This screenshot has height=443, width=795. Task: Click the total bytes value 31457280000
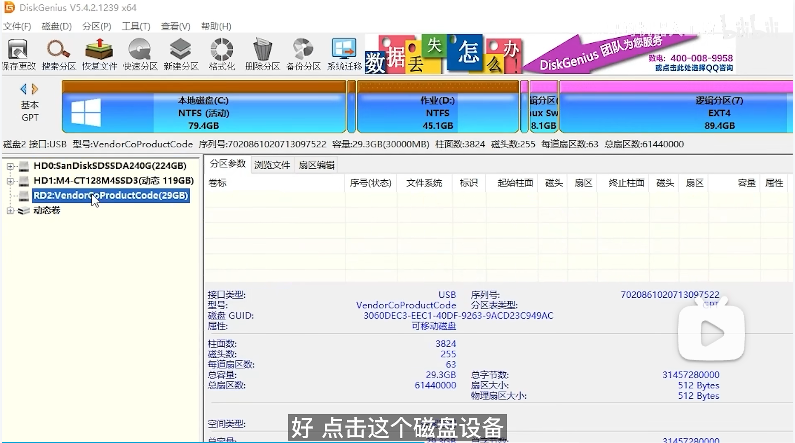click(x=691, y=375)
